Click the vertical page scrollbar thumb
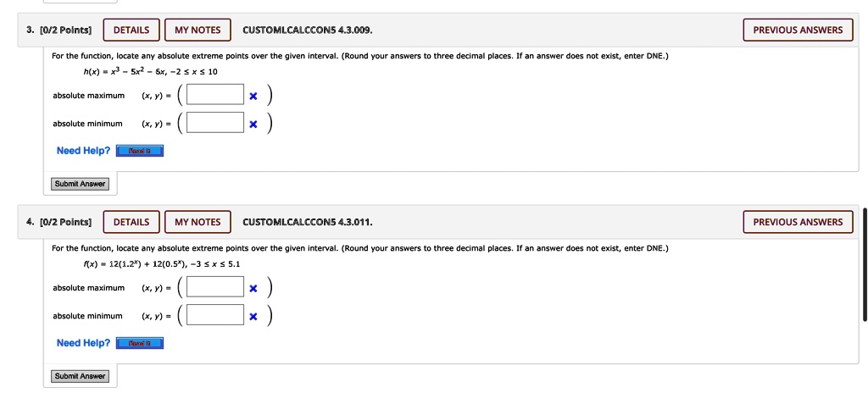 (865, 264)
